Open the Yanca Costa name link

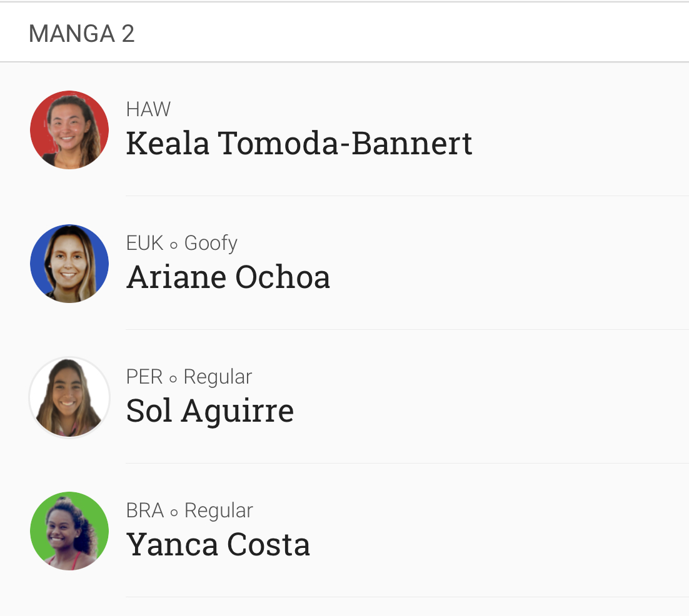(218, 544)
